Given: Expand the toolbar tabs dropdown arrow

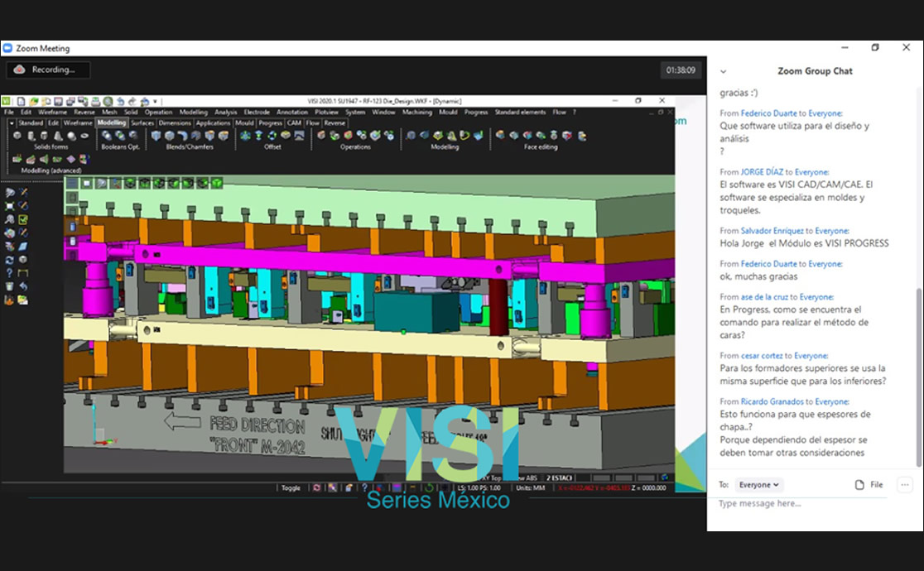Looking at the screenshot, I should pos(12,123).
